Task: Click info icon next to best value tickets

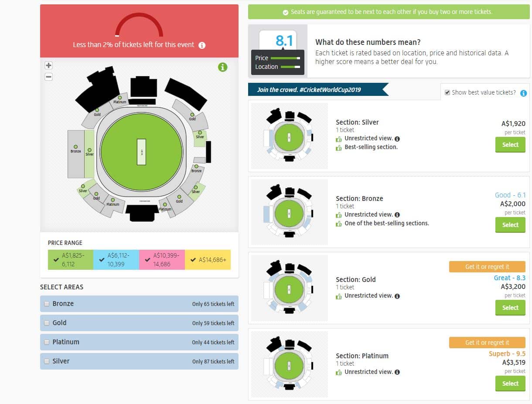Action: coord(523,93)
